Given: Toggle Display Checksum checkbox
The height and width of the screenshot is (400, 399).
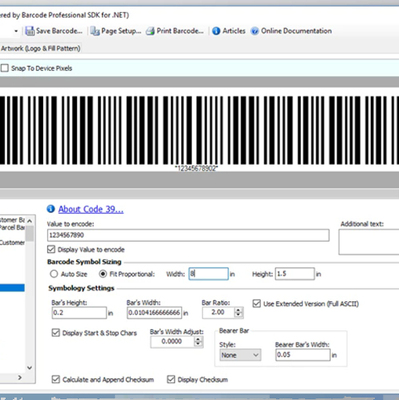Looking at the screenshot, I should click(x=171, y=379).
